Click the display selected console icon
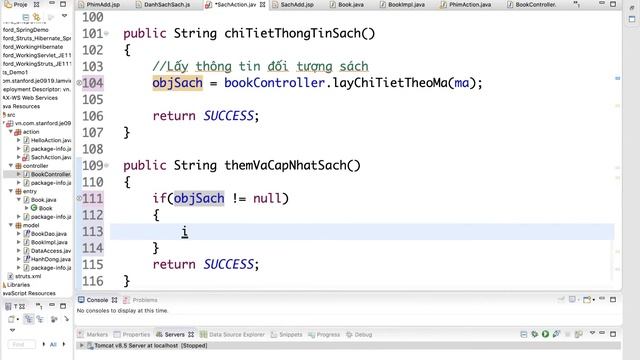The image size is (640, 360). point(573,300)
